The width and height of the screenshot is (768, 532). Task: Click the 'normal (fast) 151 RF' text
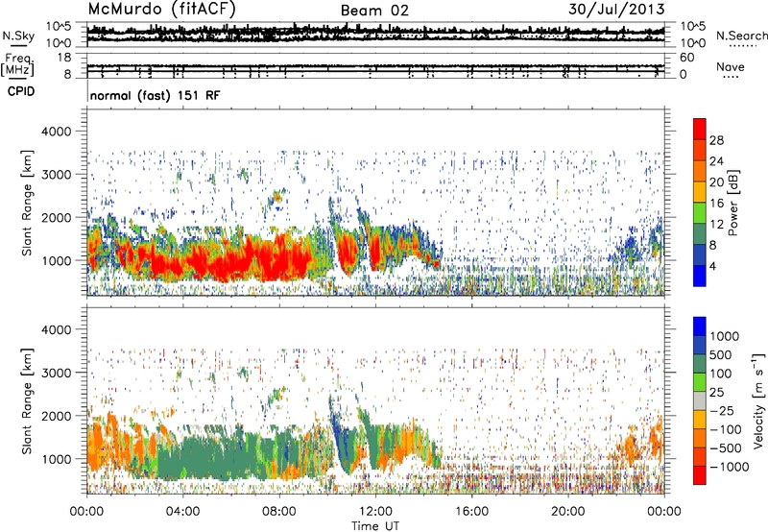click(155, 95)
